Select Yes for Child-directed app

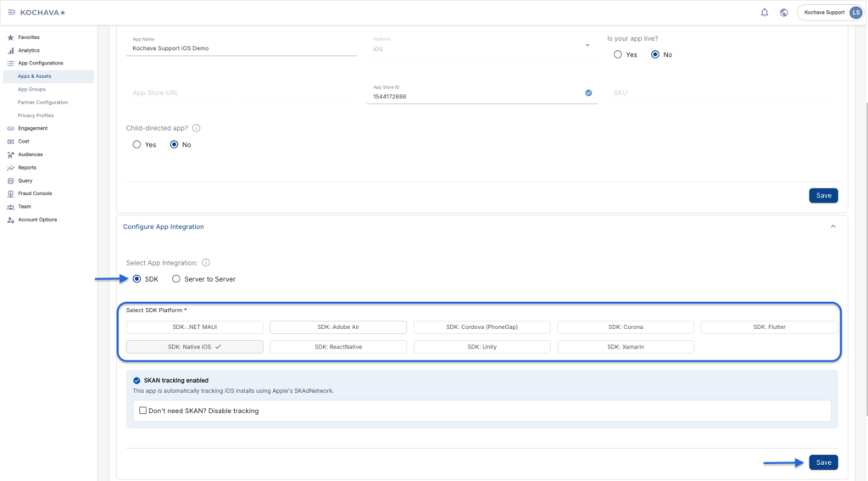coord(136,144)
